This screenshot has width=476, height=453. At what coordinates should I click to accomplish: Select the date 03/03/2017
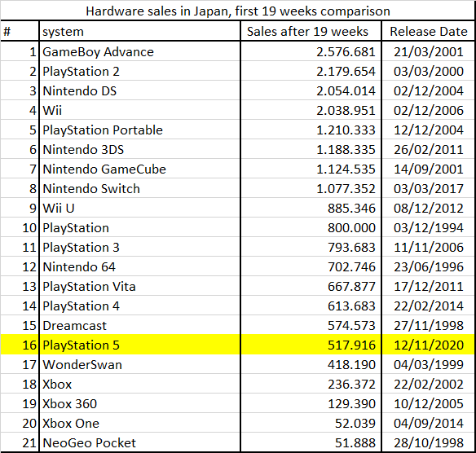coord(429,189)
